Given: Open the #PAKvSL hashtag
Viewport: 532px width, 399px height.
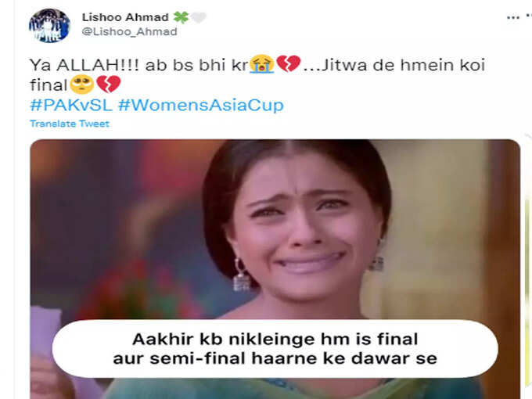Looking at the screenshot, I should pyautogui.click(x=71, y=105).
